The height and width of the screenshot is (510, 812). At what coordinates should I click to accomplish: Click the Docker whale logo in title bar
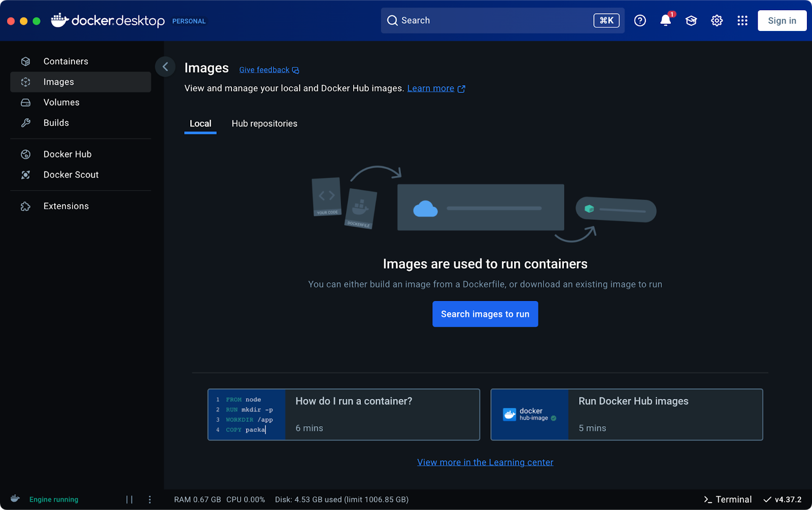[x=59, y=20]
